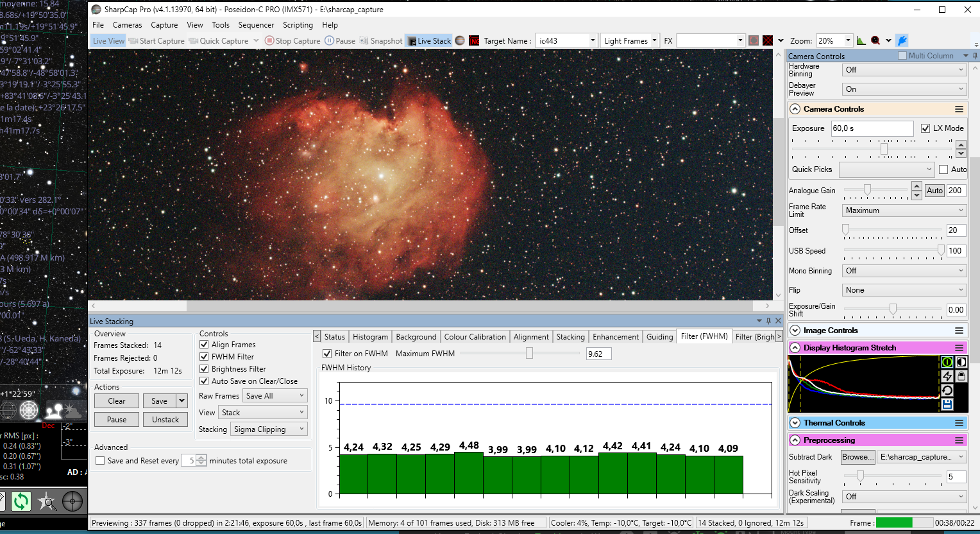Click the red NC icon in toolbar

475,40
